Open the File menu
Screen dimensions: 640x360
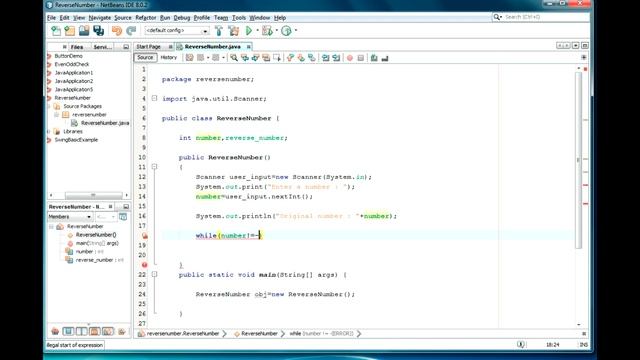coord(51,18)
